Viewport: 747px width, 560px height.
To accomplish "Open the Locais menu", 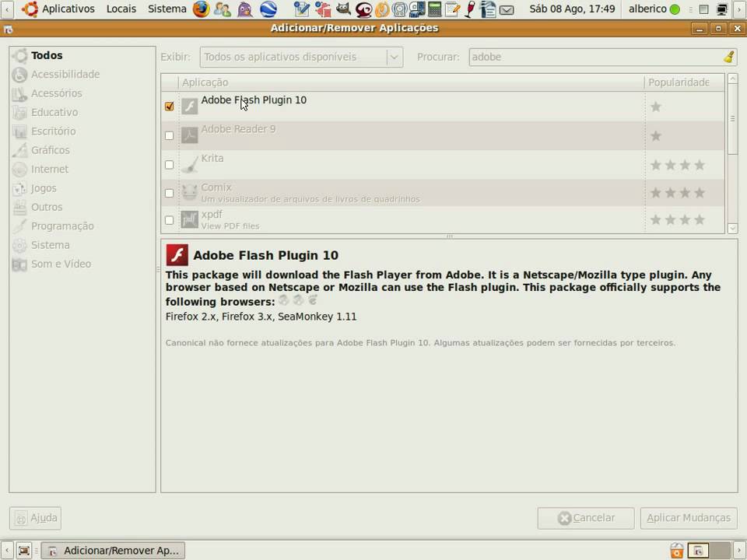I will (121, 9).
